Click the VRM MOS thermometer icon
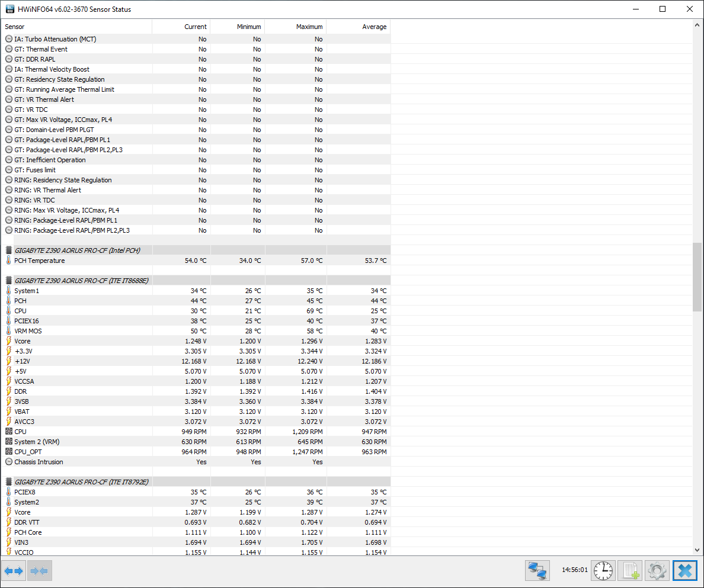Viewport: 704px width, 588px height. coord(8,331)
